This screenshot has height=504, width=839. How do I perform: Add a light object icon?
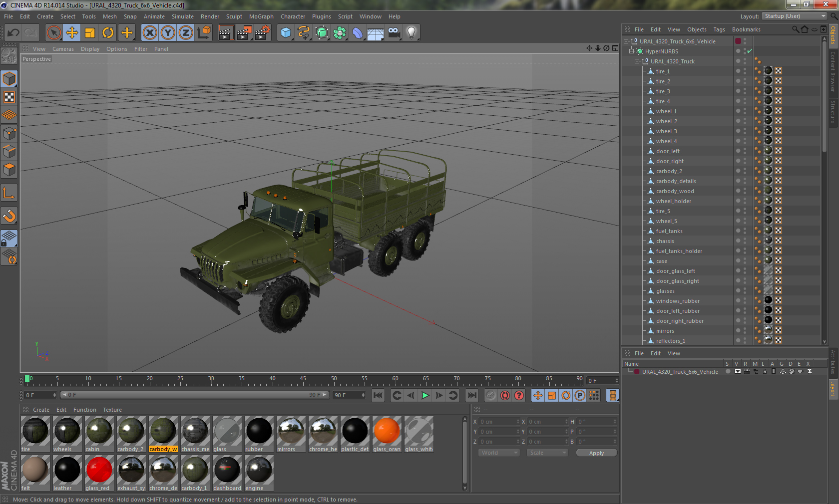pos(412,33)
